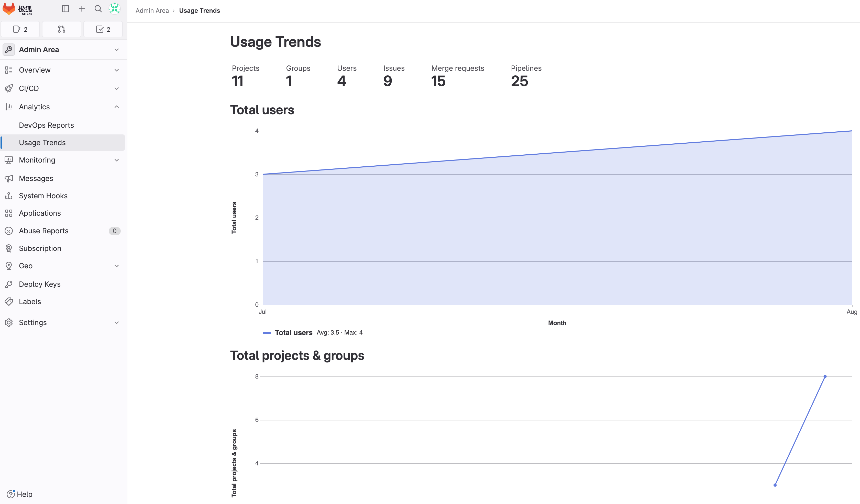The width and height of the screenshot is (860, 504).
Task: Expand the Settings section chevron
Action: pyautogui.click(x=116, y=323)
